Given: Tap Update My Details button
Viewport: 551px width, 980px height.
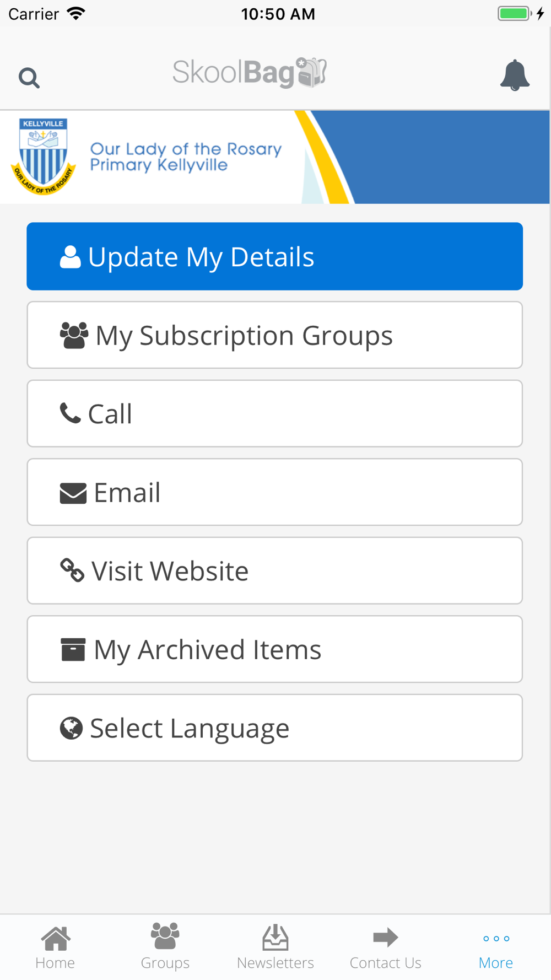Looking at the screenshot, I should point(274,256).
